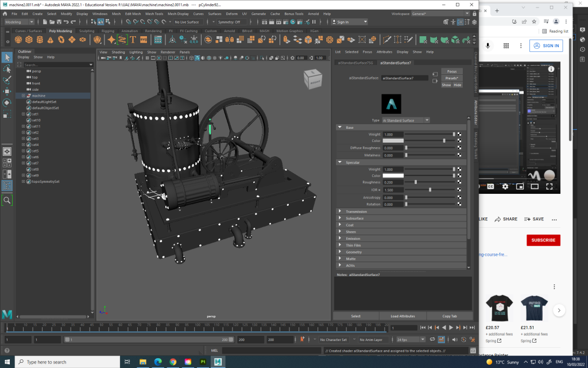
Task: Click the view cube in viewport
Action: [313, 79]
